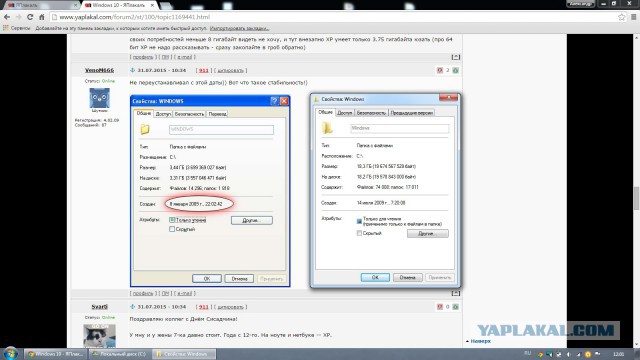Switch to the first ЯПлакалъ tab
This screenshot has width=640, height=360.
pos(41,5)
